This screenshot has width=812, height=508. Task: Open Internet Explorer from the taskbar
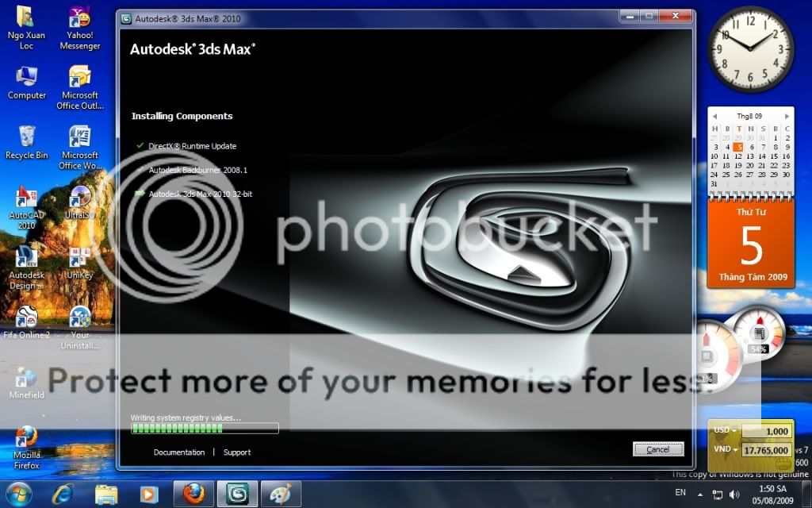pos(63,495)
